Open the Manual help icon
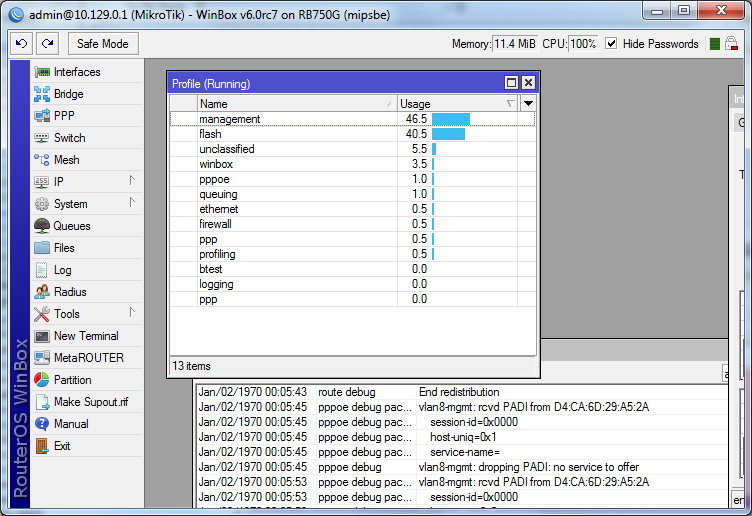The height and width of the screenshot is (516, 752). [42, 424]
